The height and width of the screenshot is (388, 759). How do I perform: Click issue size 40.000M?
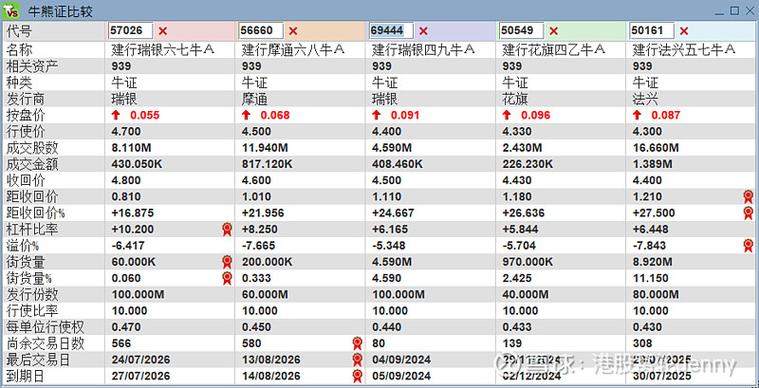click(525, 294)
